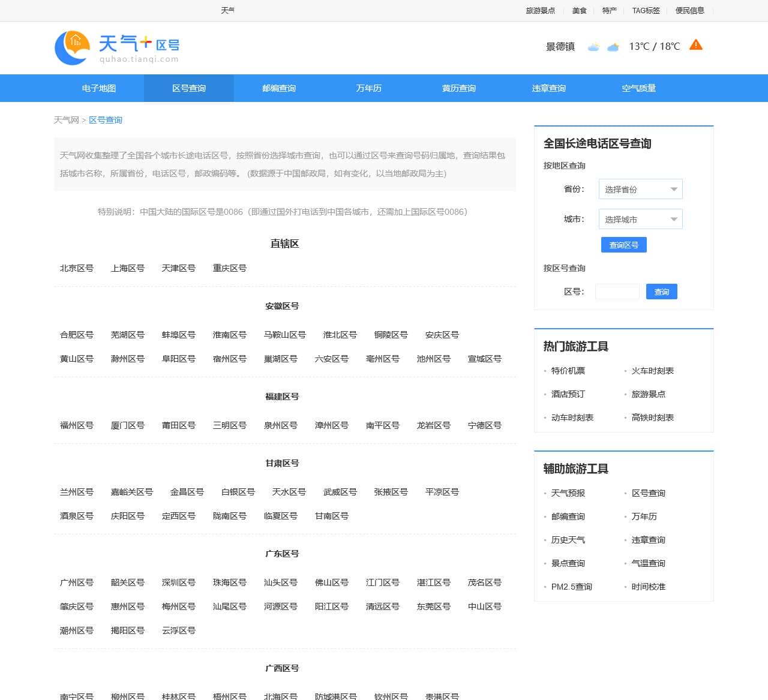Expand the 选择城市 city dropdown
The width and height of the screenshot is (768, 700).
pos(640,219)
